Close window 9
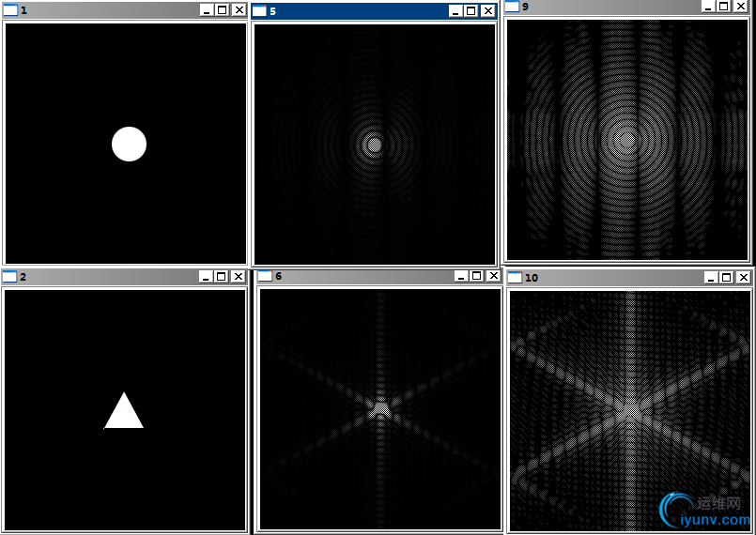Screen dimensions: 756x535 pyautogui.click(x=740, y=7)
